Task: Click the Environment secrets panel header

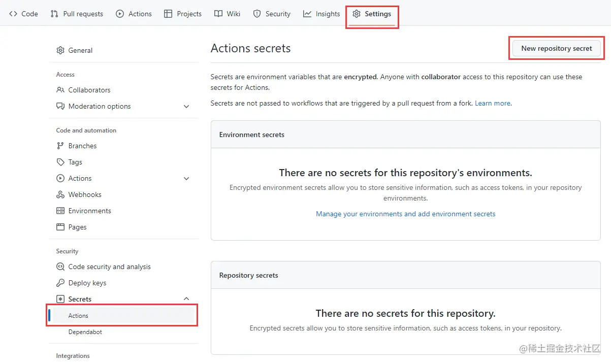Action: click(405, 135)
